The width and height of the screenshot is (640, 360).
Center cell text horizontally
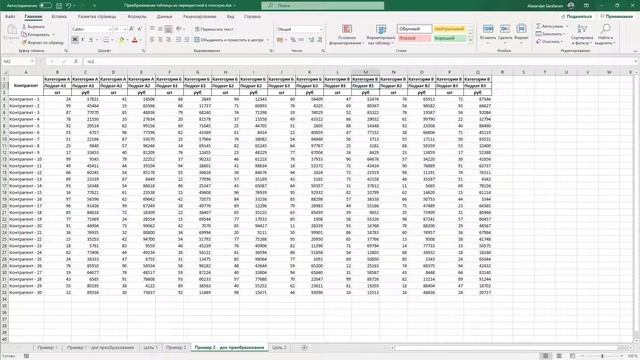click(x=160, y=40)
